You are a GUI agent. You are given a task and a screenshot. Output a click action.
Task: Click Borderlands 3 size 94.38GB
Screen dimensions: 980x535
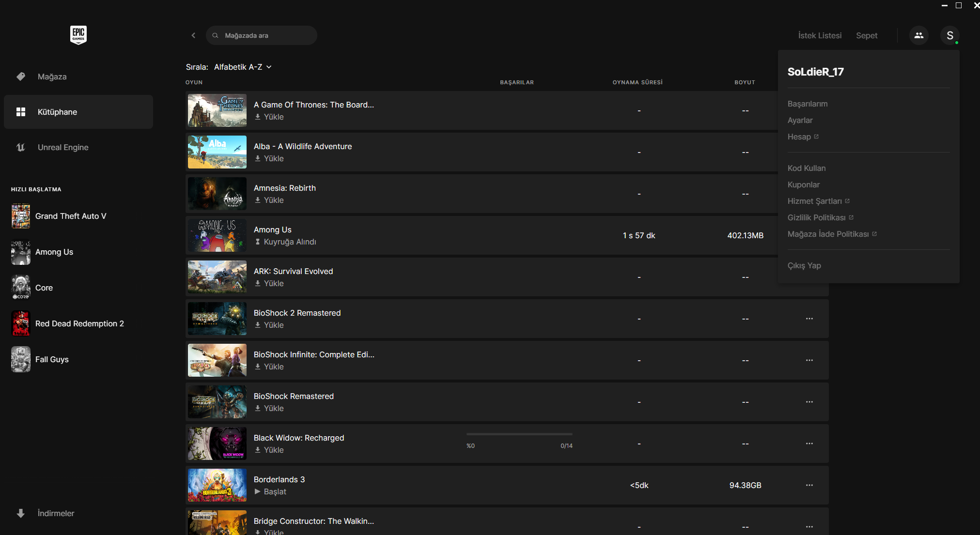coord(745,485)
